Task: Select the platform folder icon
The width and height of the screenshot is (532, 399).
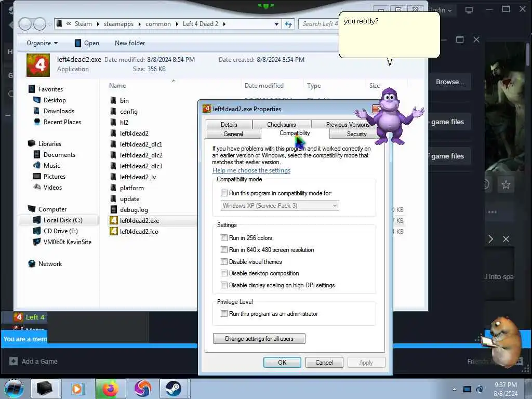Action: point(113,188)
